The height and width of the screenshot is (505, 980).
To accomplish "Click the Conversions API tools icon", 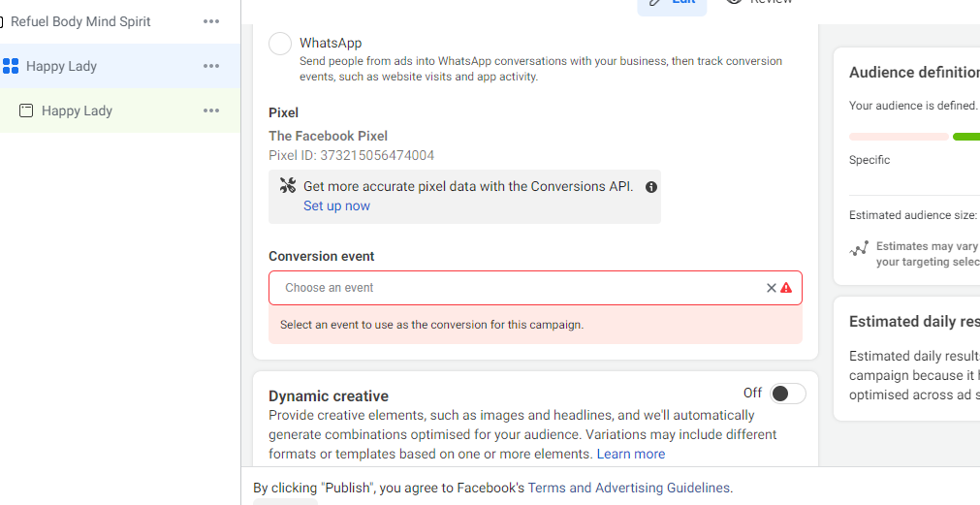I will [x=288, y=186].
